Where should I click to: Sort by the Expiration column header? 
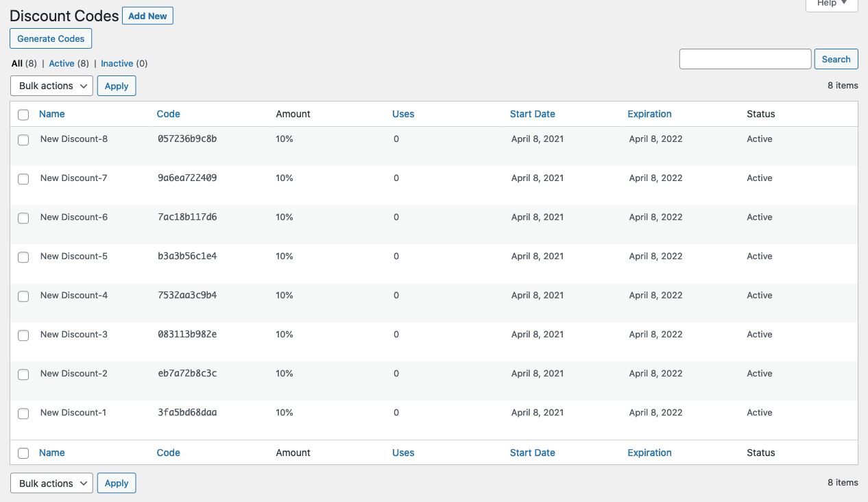tap(649, 114)
